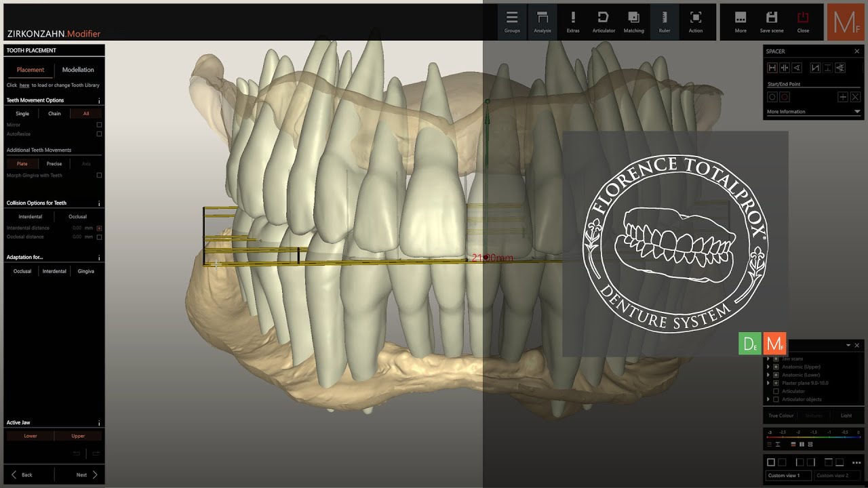Click Adaptation for info icon
The height and width of the screenshot is (488, 868).
[x=99, y=258]
